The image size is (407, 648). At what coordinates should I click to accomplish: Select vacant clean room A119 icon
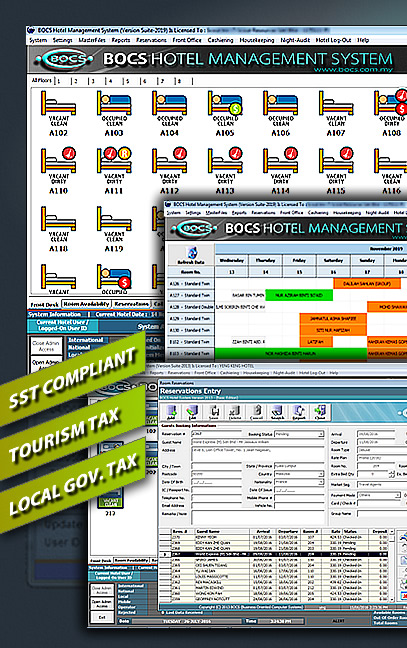click(114, 219)
